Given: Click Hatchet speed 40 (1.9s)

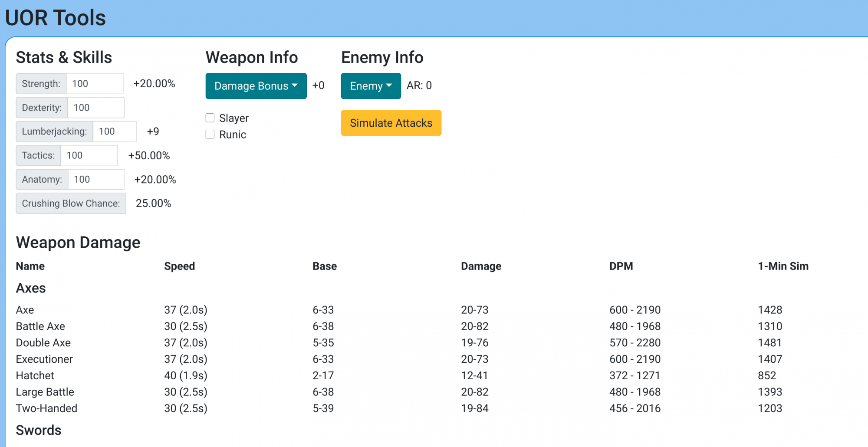Looking at the screenshot, I should point(186,375).
